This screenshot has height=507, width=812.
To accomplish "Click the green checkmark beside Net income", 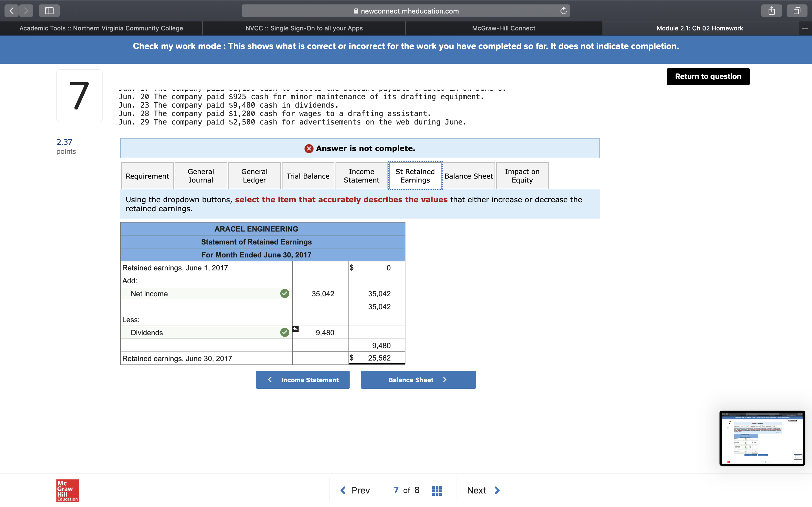I will click(x=284, y=293).
